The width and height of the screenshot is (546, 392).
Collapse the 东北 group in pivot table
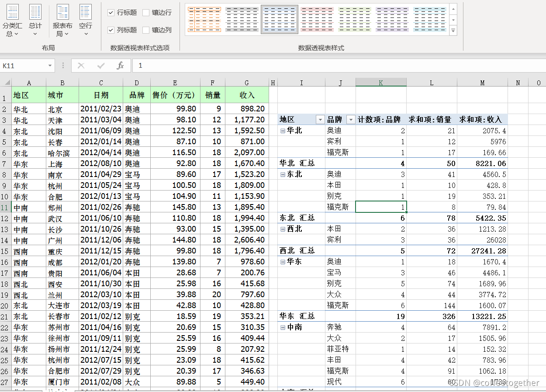pos(283,174)
